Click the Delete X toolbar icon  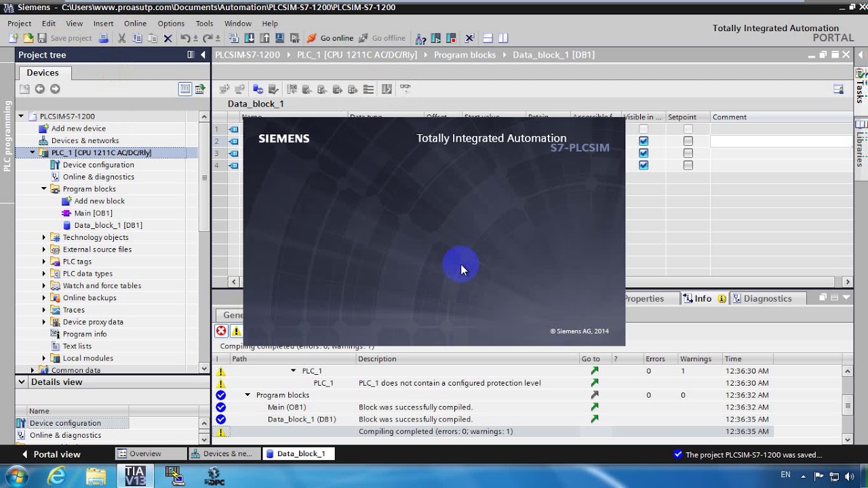pos(167,38)
